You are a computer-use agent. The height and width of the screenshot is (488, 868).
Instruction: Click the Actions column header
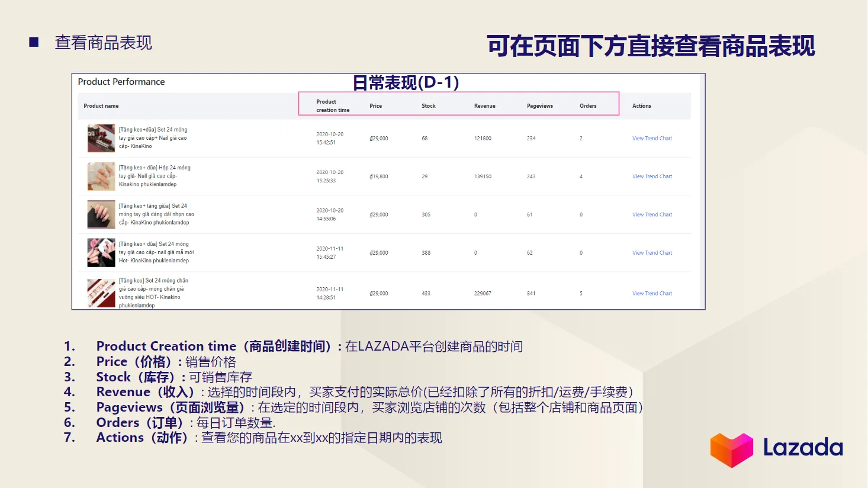[x=641, y=105]
